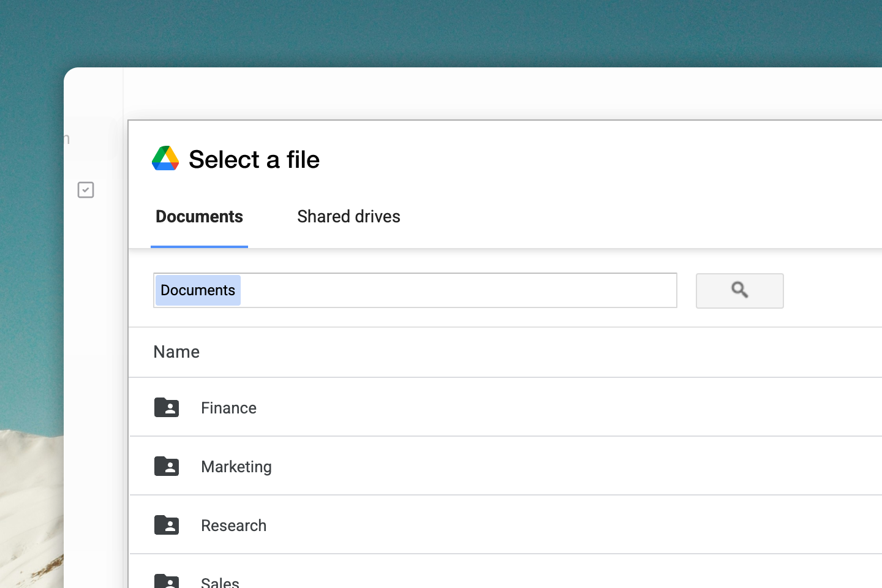Screen dimensions: 882x588
Task: Click the Google Drive logo icon
Action: (x=165, y=158)
